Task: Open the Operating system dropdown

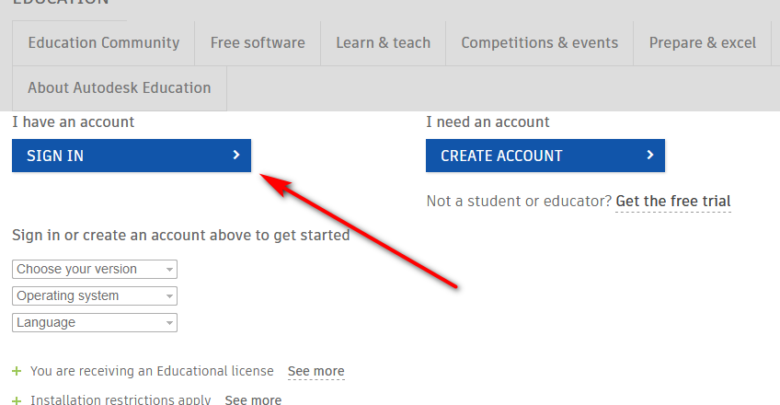Action: 95,296
